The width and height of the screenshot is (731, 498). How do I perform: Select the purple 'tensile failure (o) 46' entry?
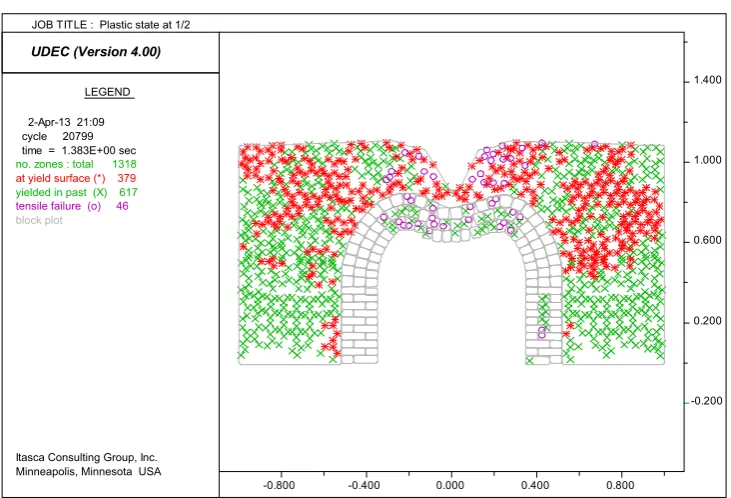(x=72, y=206)
